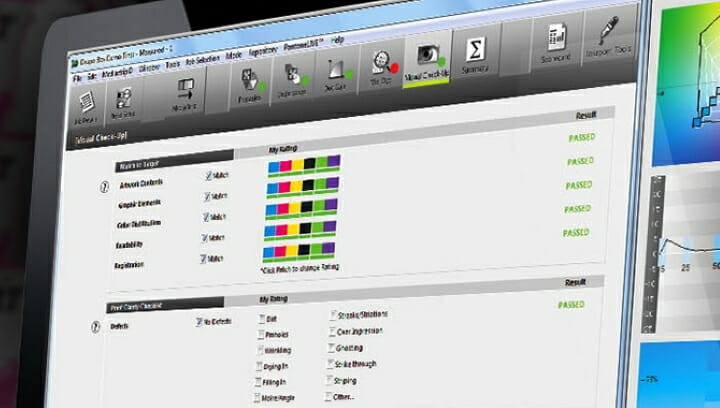Check the Ghosting defect checkbox
This screenshot has height=408, width=720.
pos(331,348)
